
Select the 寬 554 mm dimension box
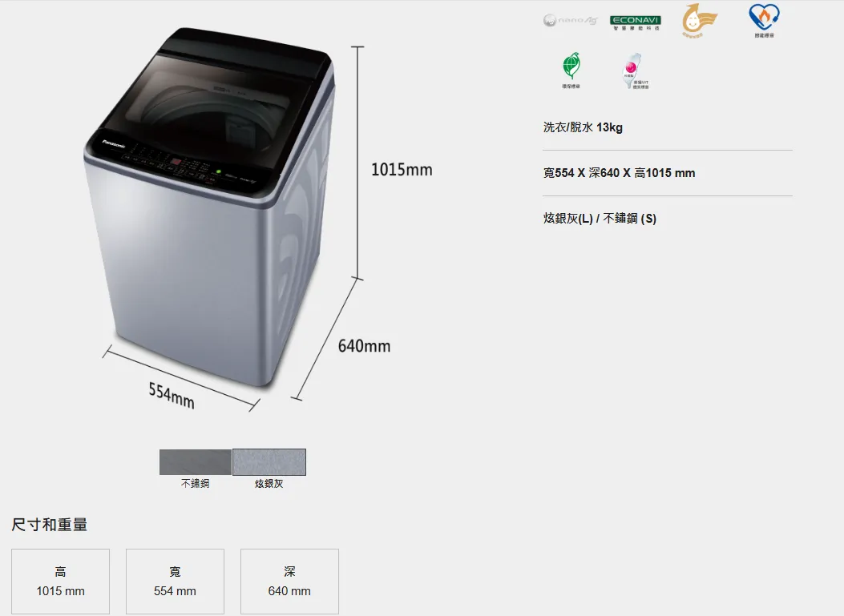tap(175, 581)
